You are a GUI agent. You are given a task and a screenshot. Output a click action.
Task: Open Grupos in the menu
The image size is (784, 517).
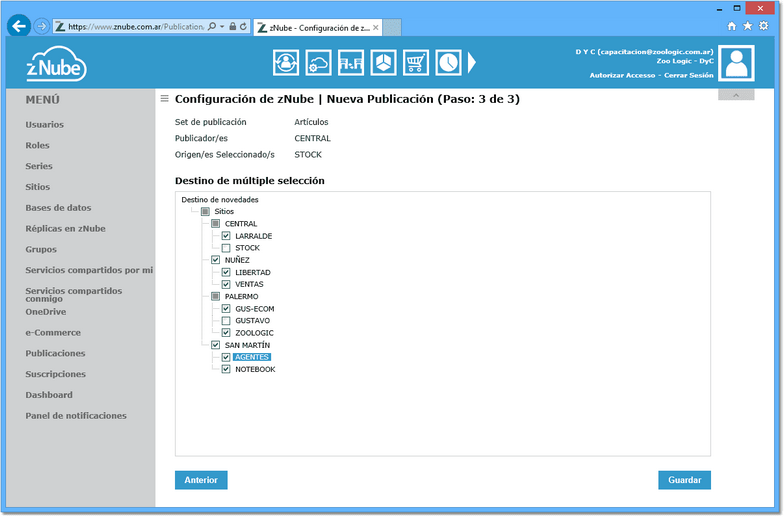(41, 250)
